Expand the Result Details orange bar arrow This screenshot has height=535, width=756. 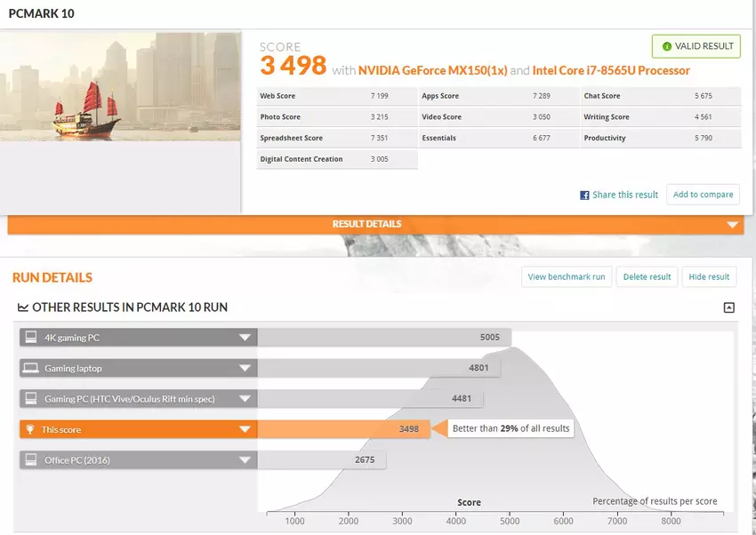point(732,225)
